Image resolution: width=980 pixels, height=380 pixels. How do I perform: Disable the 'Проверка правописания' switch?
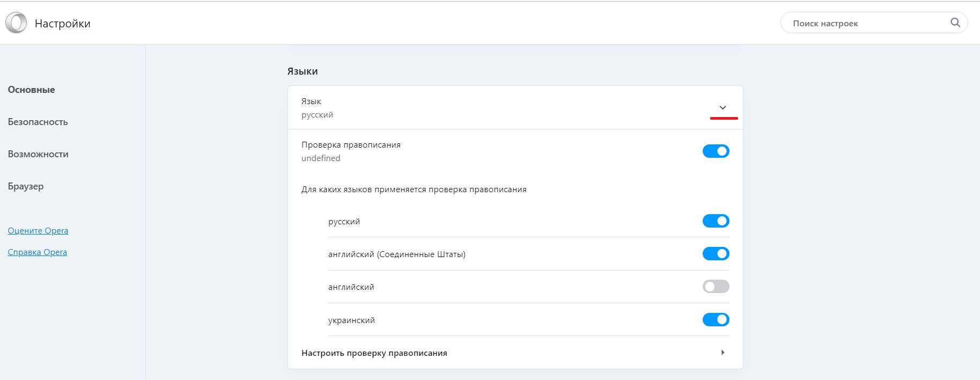716,151
